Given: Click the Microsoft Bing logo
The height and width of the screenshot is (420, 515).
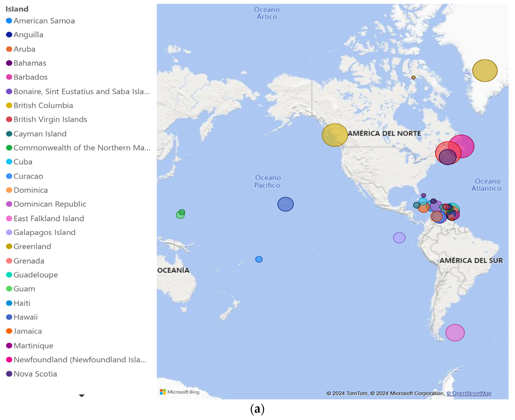Looking at the screenshot, I should pyautogui.click(x=179, y=392).
